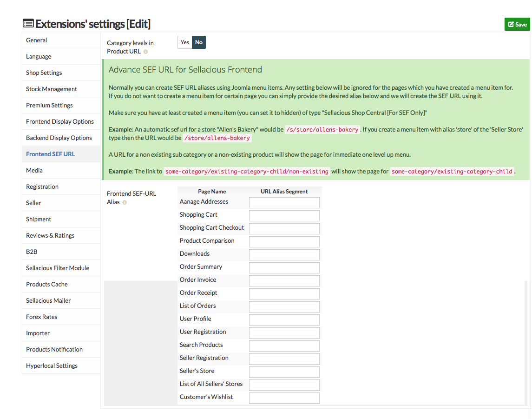The height and width of the screenshot is (419, 532).
Task: Open the Registration tab
Action: (x=61, y=187)
